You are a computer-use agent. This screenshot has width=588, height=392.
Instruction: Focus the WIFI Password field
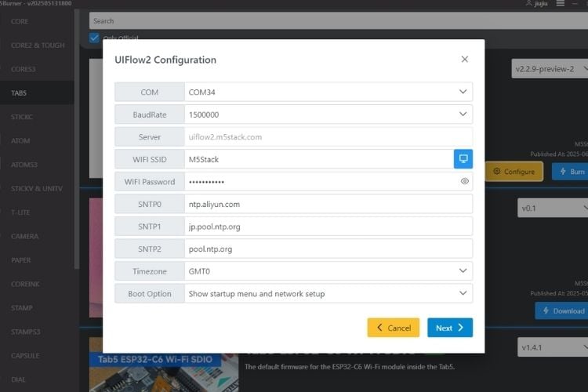coord(328,182)
